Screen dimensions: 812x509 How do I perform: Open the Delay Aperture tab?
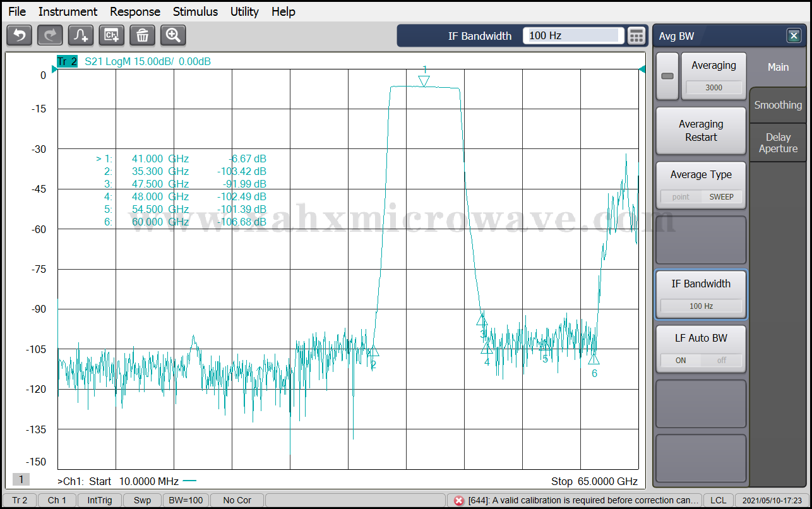(778, 143)
